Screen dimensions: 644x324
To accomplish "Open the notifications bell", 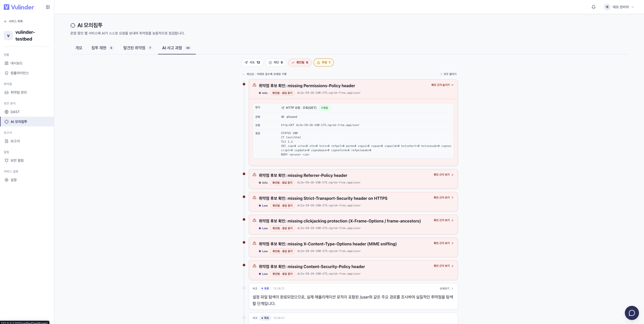I will [594, 7].
